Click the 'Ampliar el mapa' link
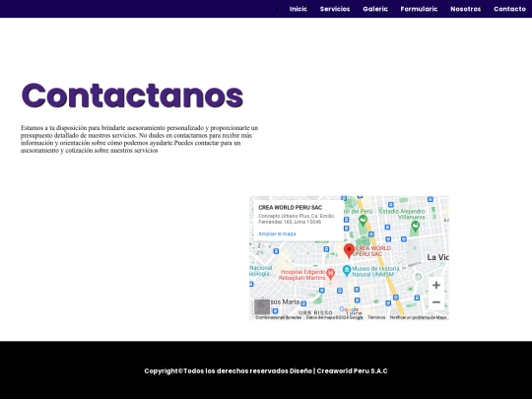Screen dimensions: 532x399 [x=277, y=233]
